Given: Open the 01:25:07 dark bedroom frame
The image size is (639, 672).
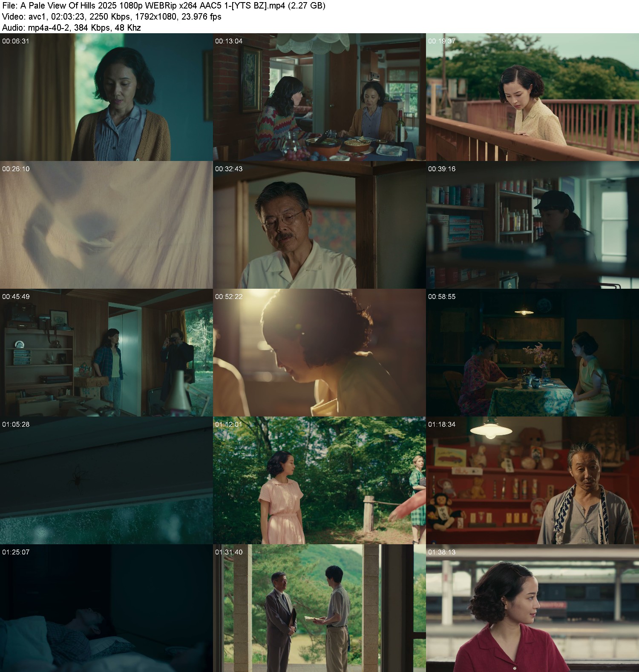Looking at the screenshot, I should (x=106, y=608).
